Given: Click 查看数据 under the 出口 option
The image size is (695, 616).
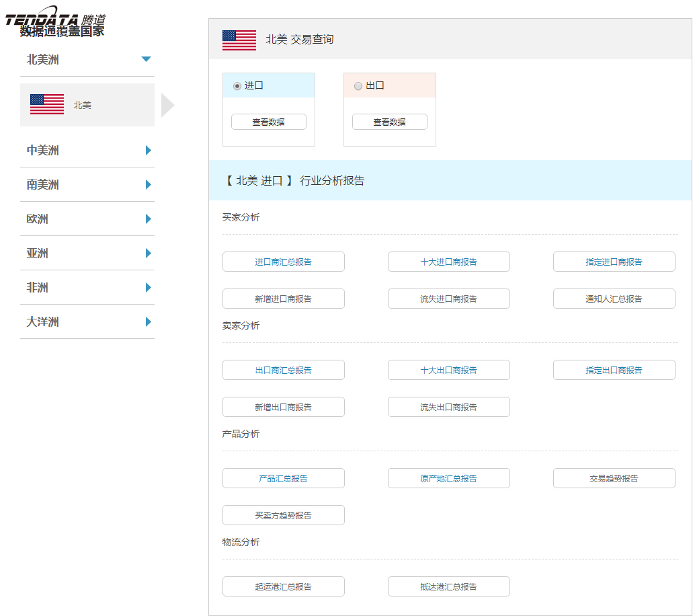Looking at the screenshot, I should [389, 122].
